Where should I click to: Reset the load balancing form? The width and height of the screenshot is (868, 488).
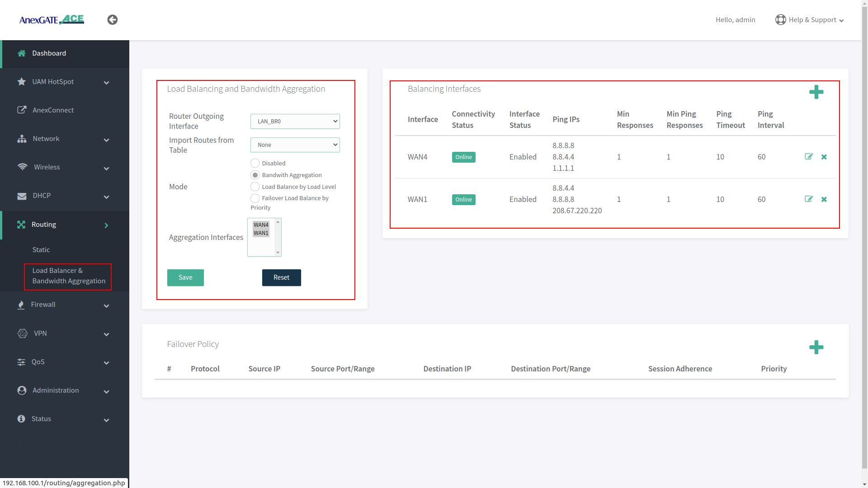tap(281, 277)
